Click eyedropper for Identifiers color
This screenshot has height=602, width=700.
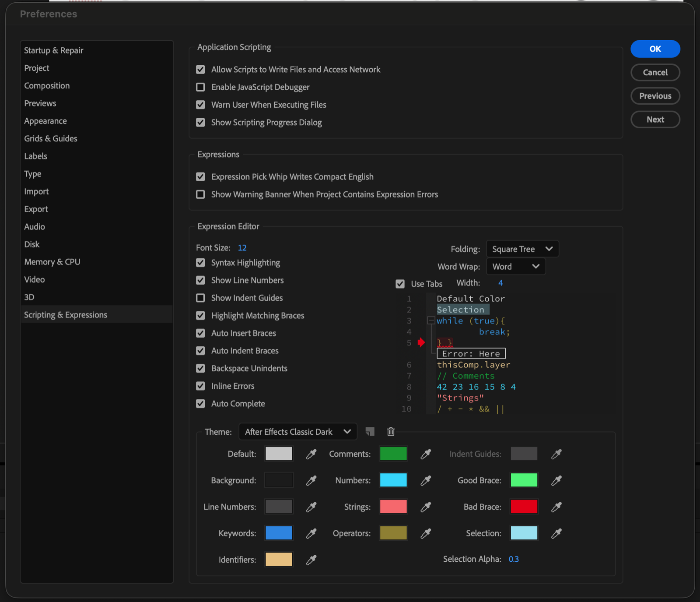(311, 560)
